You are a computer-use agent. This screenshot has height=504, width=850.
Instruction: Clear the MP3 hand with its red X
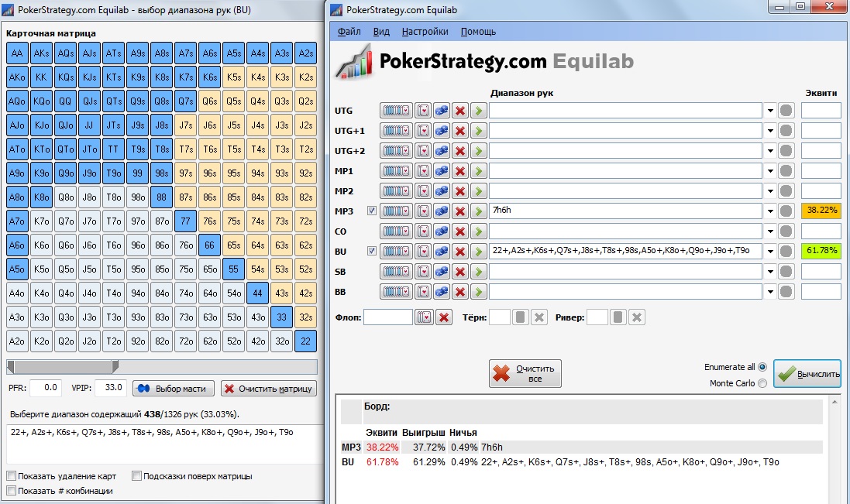[460, 211]
